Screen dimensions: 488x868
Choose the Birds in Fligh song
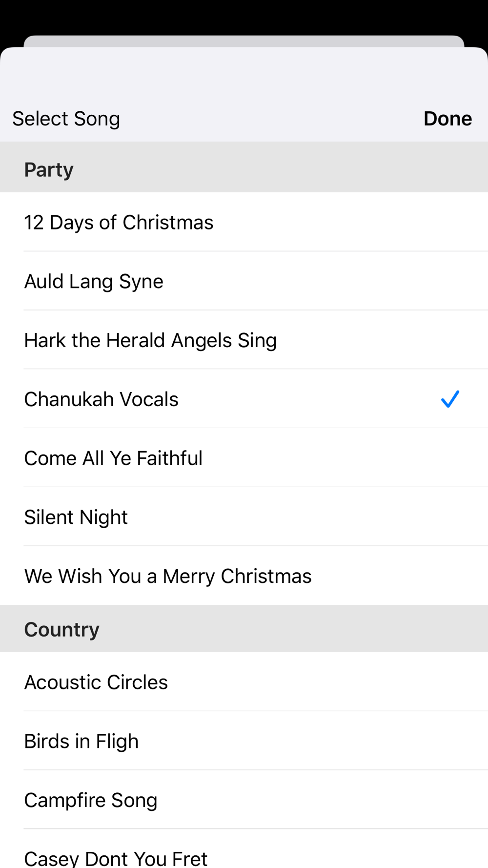coord(81,742)
